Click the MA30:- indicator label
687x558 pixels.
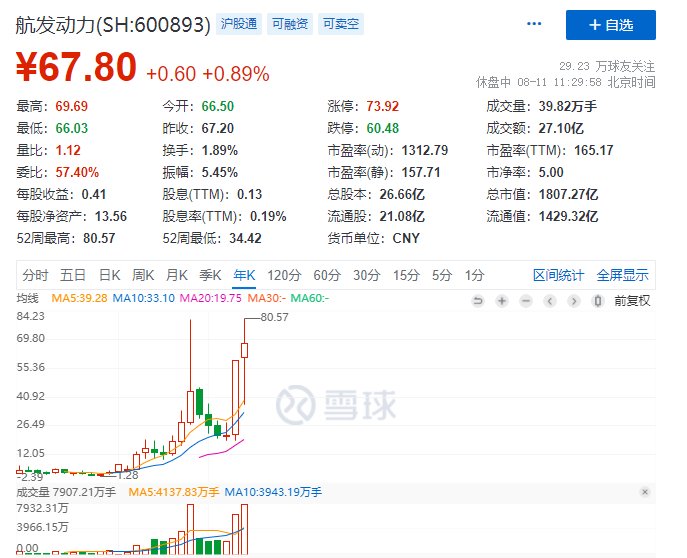click(x=266, y=298)
